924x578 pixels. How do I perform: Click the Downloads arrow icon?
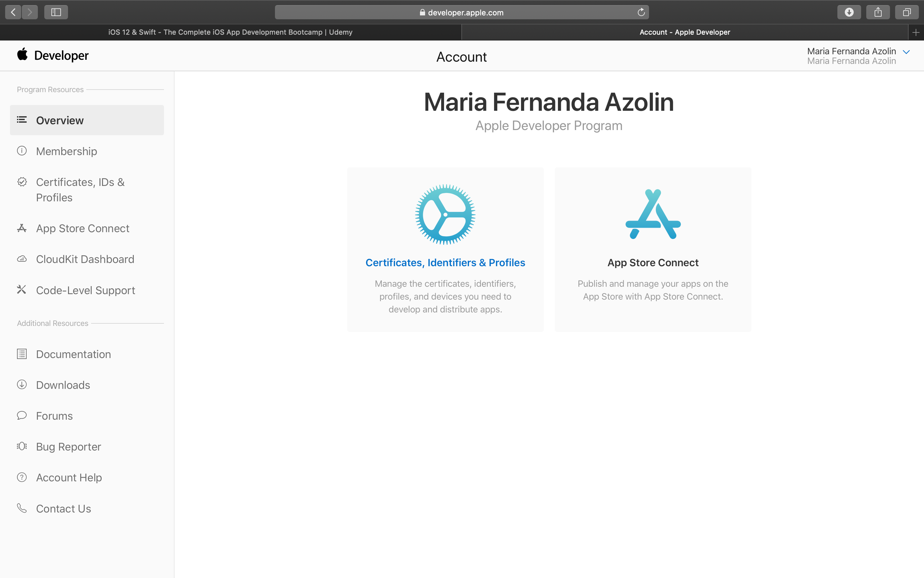pos(22,384)
